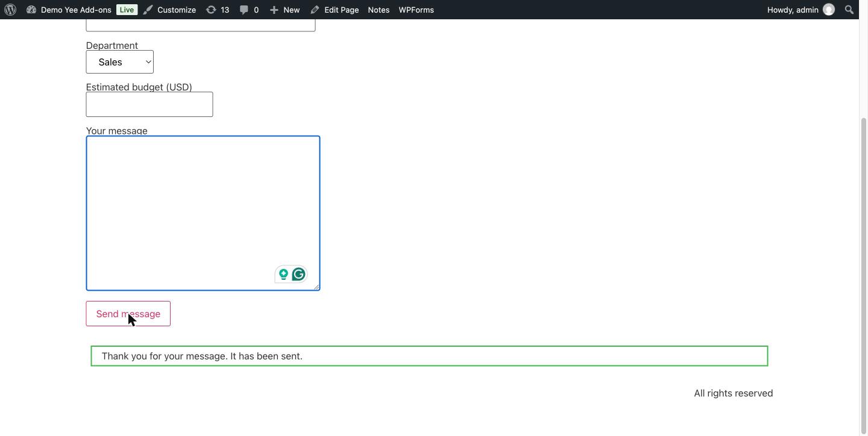Open the WPForms admin menu
The height and width of the screenshot is (436, 868).
point(416,10)
